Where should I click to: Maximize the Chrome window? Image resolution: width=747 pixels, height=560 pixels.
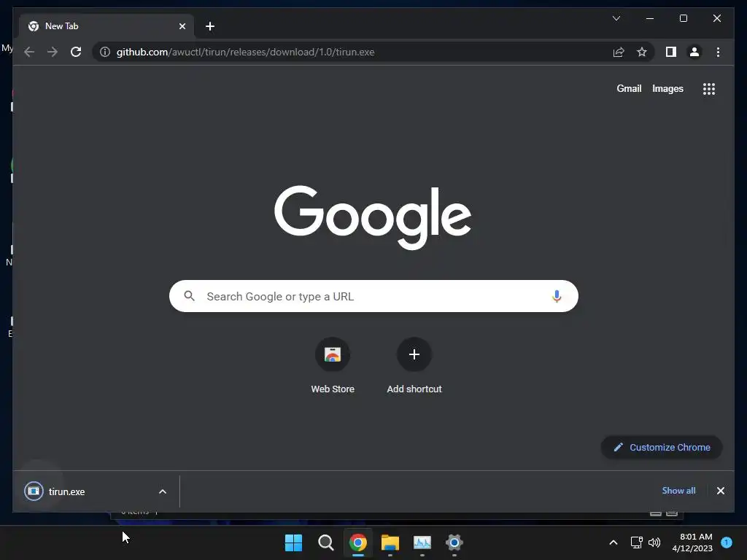click(x=683, y=18)
